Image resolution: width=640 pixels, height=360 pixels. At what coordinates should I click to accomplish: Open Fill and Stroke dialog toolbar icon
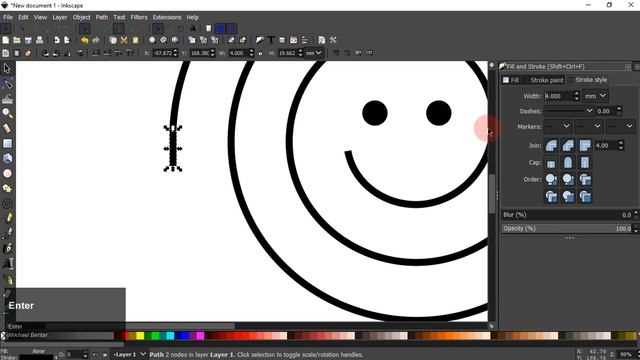(x=260, y=40)
